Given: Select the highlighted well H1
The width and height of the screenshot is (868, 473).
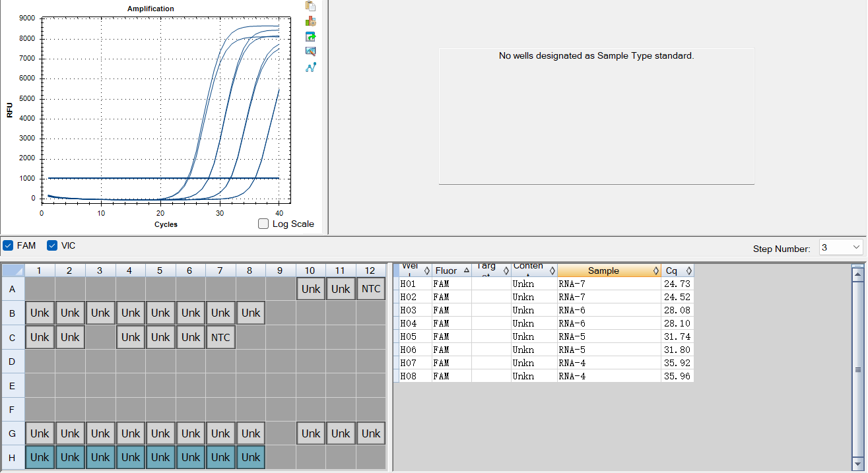Looking at the screenshot, I should click(x=40, y=457).
